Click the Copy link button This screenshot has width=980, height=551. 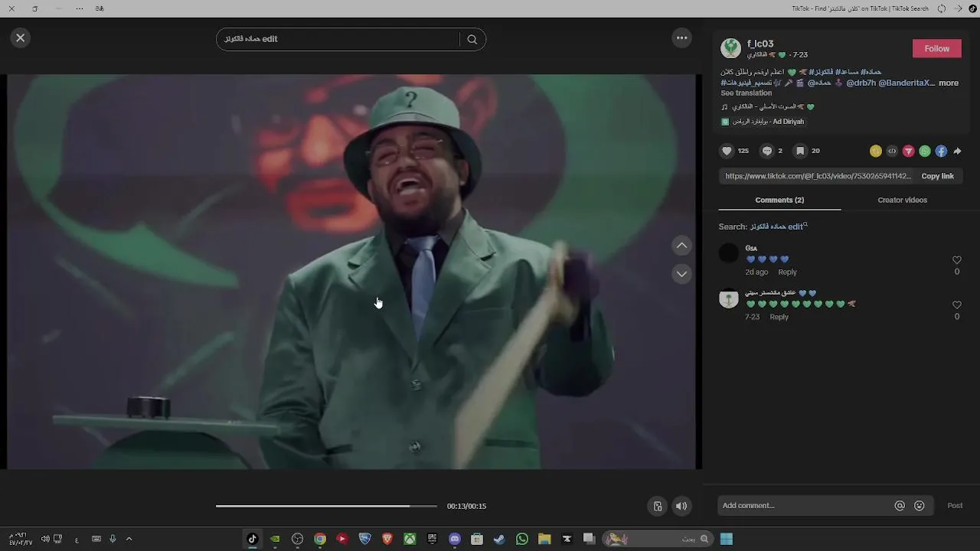point(937,176)
